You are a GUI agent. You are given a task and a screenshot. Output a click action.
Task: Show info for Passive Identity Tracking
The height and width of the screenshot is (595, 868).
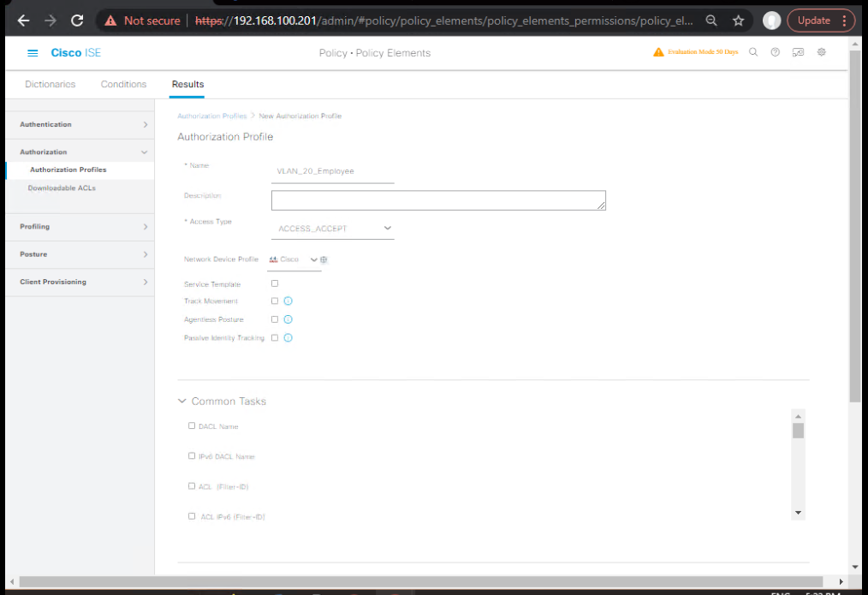click(x=288, y=337)
